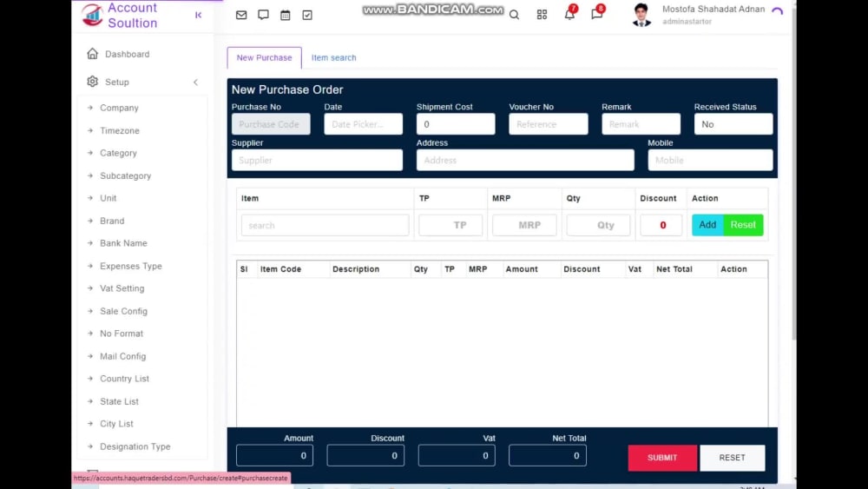Screen dimensions: 868x489
Task: Open the chat message icon in top bar
Action: pyautogui.click(x=264, y=15)
